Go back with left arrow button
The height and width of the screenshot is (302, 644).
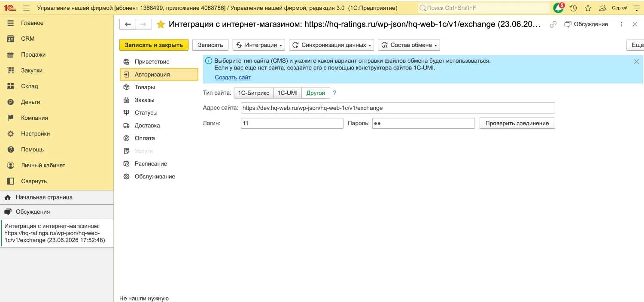(x=128, y=24)
